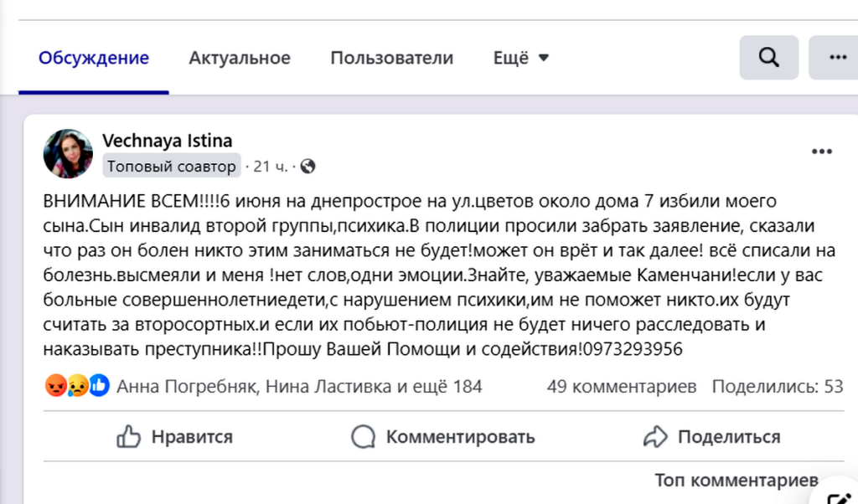The image size is (858, 504).
Task: Click Комментировать to write a comment
Action: coord(442,437)
